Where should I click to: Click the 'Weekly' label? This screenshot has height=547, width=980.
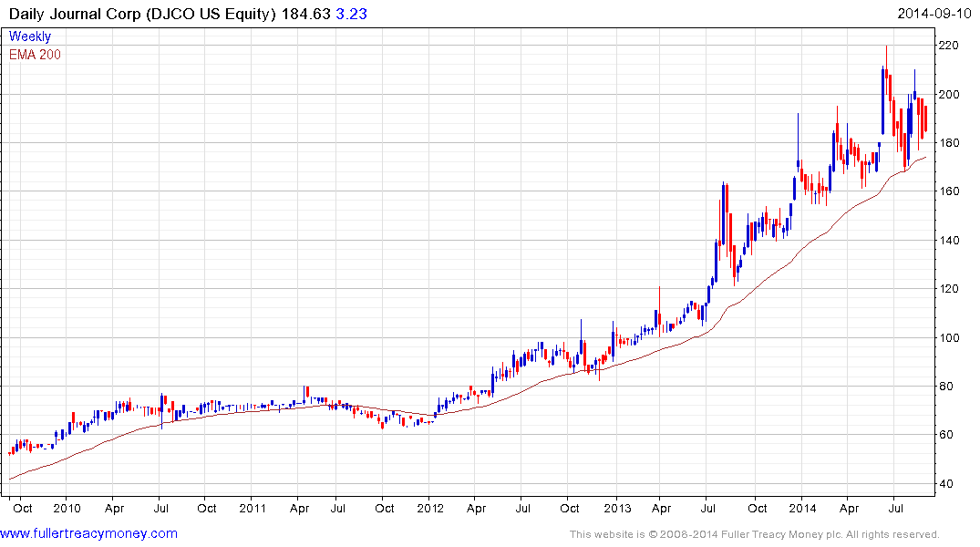click(30, 36)
